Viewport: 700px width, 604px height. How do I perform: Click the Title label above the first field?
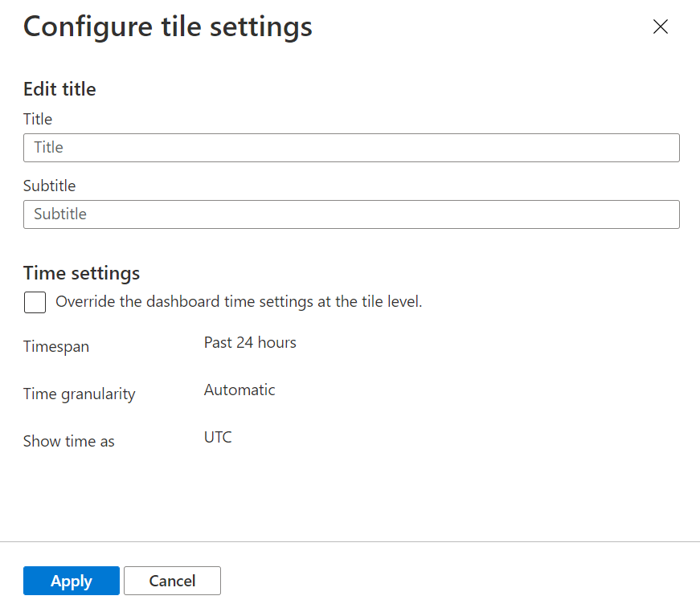pos(38,119)
